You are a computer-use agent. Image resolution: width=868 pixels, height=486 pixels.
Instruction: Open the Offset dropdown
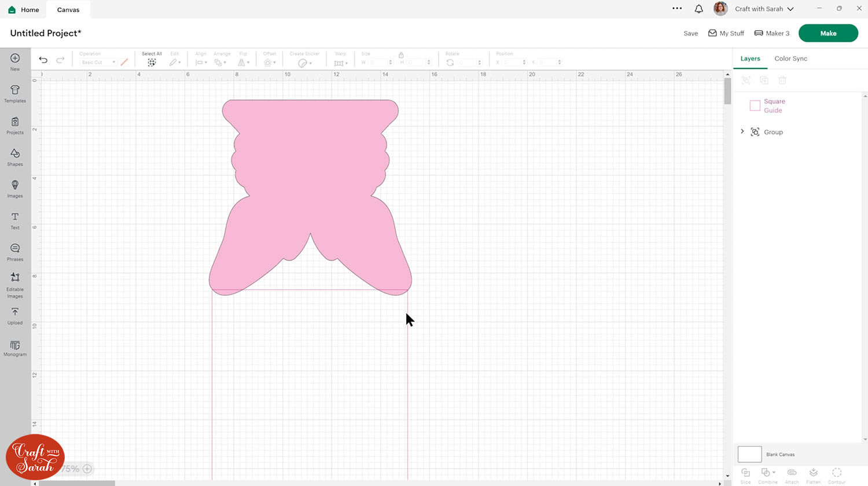coord(270,62)
